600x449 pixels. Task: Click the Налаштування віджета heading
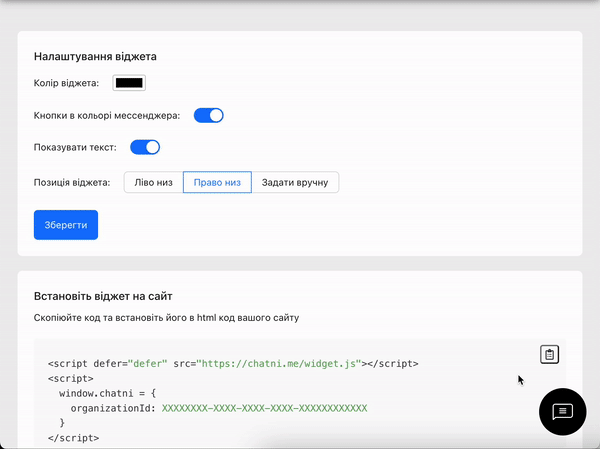95,57
